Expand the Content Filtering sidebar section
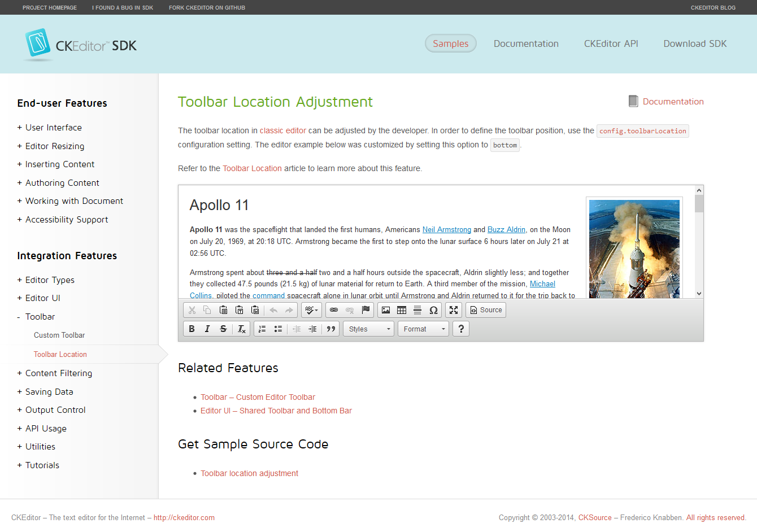 [x=59, y=373]
